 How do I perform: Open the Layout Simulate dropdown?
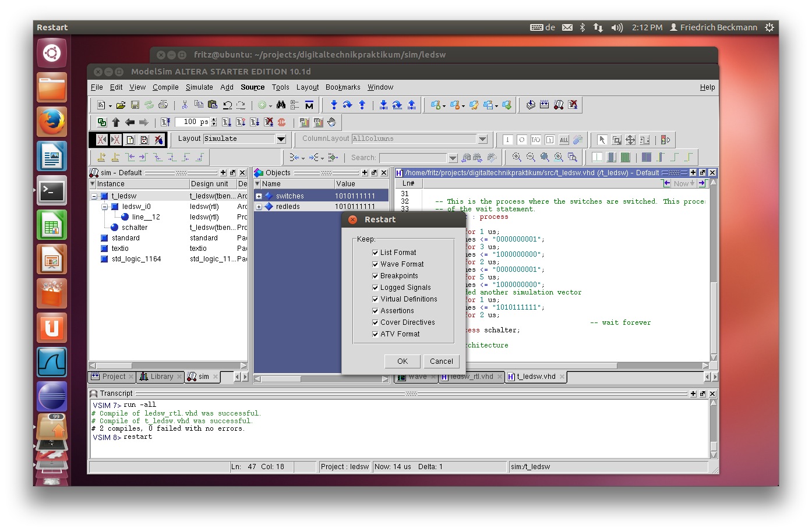(x=281, y=139)
